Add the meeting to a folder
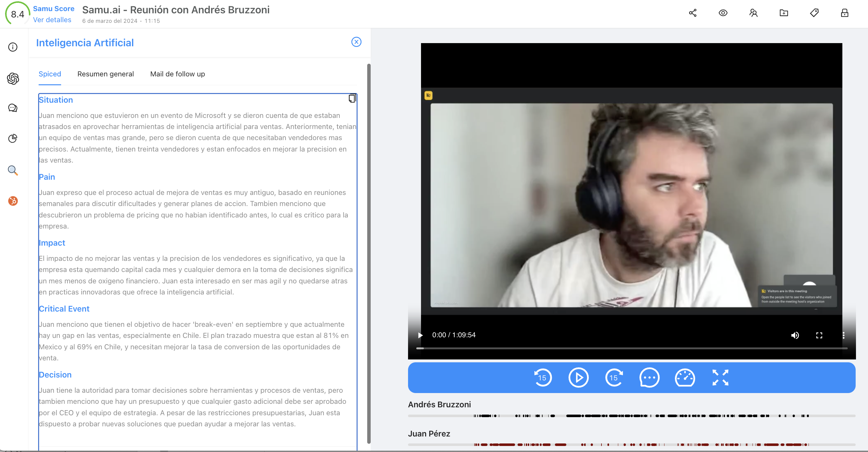The image size is (868, 452). (x=784, y=12)
